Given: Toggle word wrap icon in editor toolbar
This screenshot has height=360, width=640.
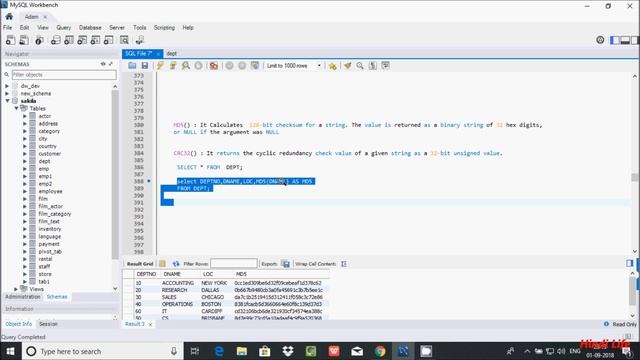Looking at the screenshot, I should [x=385, y=66].
